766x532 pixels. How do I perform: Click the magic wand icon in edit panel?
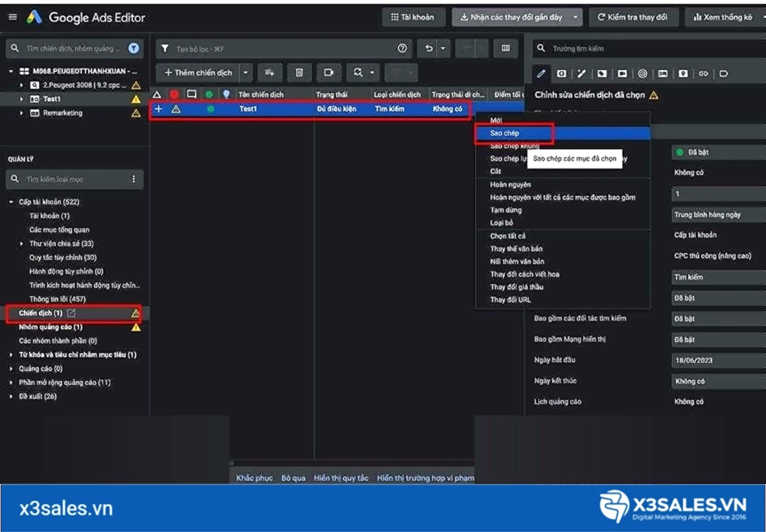click(x=581, y=74)
